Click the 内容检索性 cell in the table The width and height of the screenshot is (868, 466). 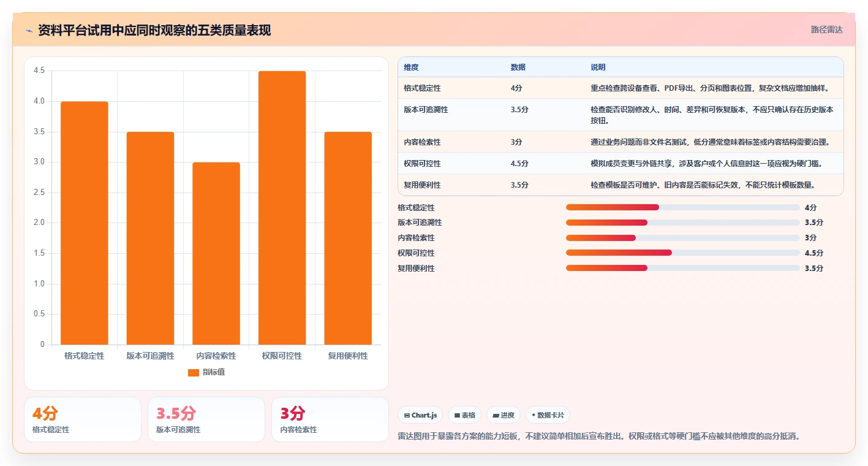422,142
